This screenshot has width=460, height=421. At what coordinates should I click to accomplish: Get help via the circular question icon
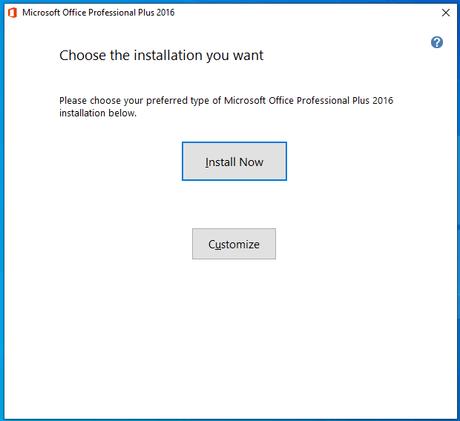[x=437, y=42]
